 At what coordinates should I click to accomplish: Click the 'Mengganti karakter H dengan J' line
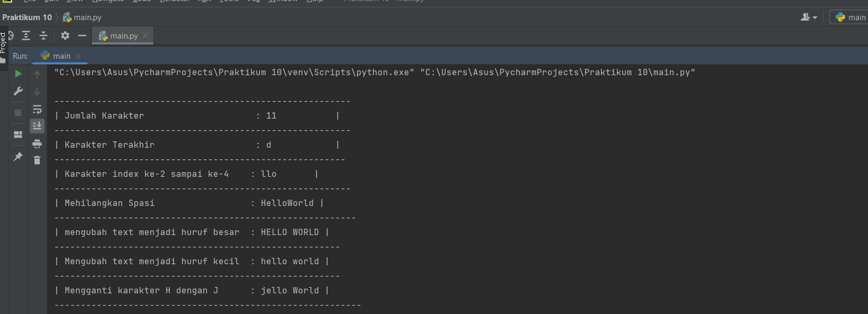pos(191,290)
